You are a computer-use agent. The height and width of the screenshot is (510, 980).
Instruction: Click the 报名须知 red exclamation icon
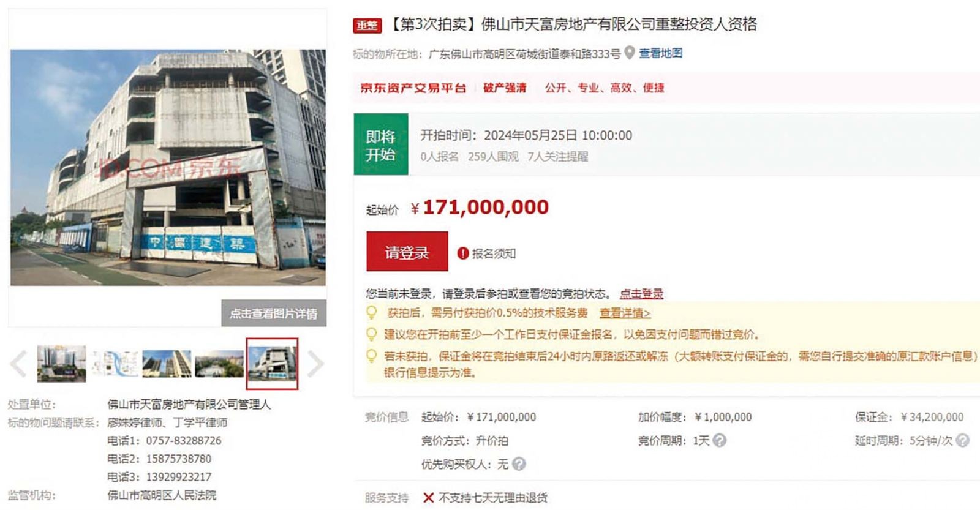tap(463, 253)
